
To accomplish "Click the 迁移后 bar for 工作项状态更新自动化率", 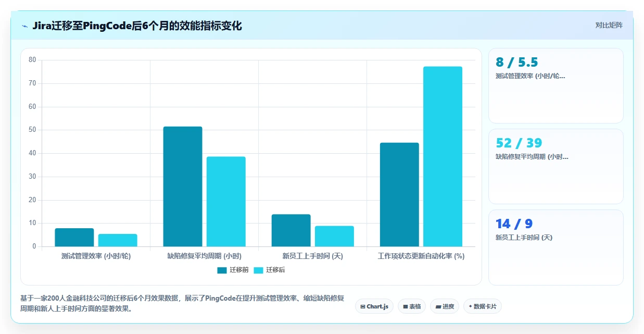I will coord(443,156).
